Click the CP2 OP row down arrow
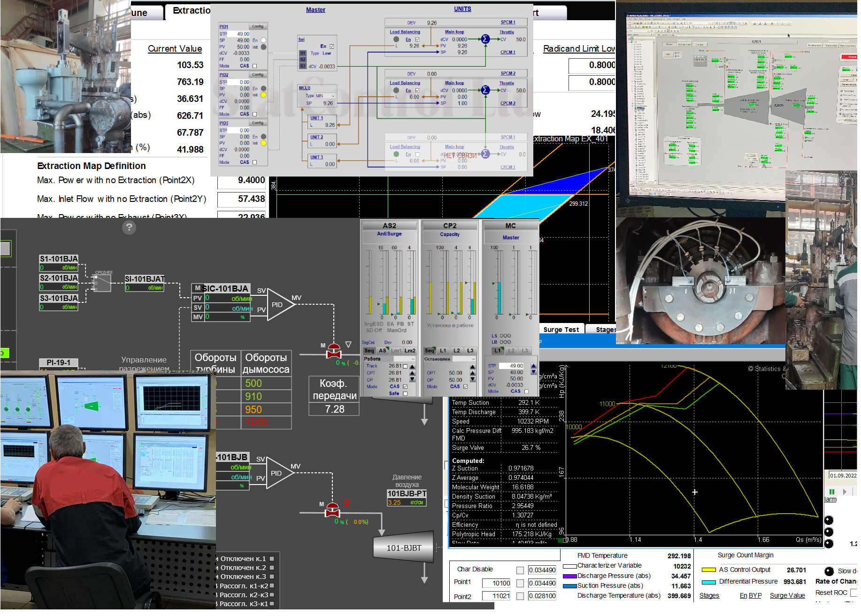Screen dimensions: 861x616 [x=472, y=380]
